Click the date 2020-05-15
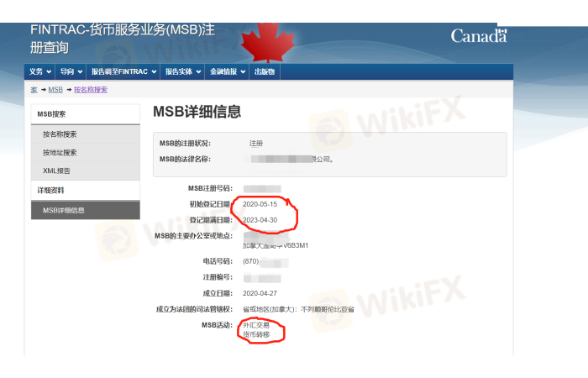 click(260, 204)
